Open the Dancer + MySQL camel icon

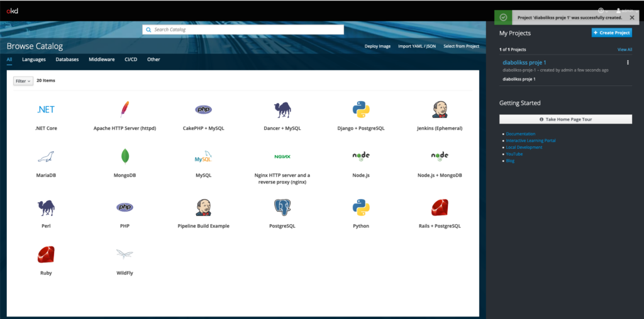click(x=282, y=110)
